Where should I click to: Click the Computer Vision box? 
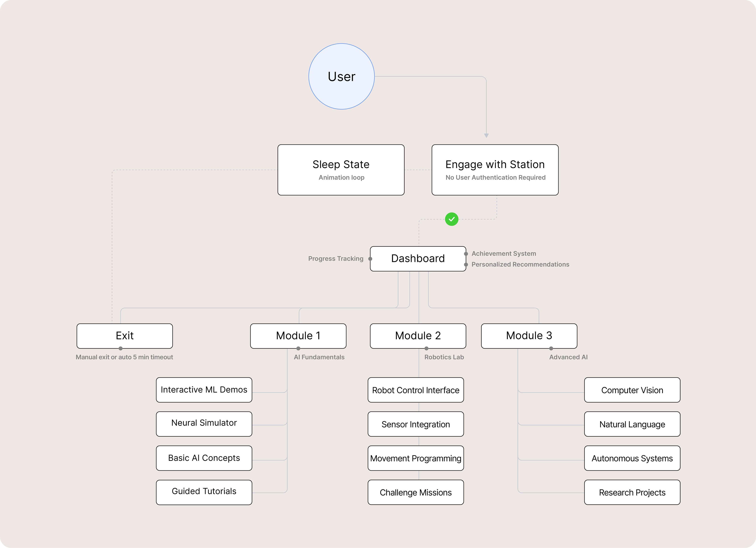click(632, 390)
